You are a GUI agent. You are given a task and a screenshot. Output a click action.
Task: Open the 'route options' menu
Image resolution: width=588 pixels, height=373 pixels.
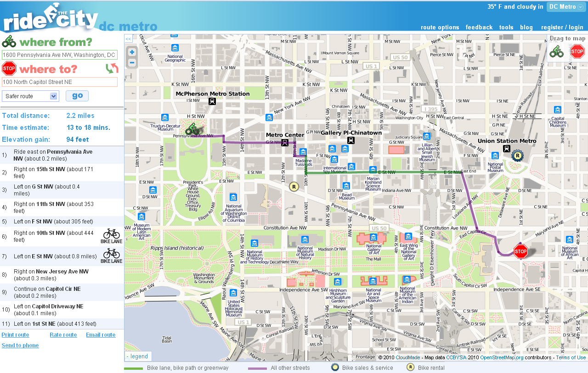coord(440,27)
